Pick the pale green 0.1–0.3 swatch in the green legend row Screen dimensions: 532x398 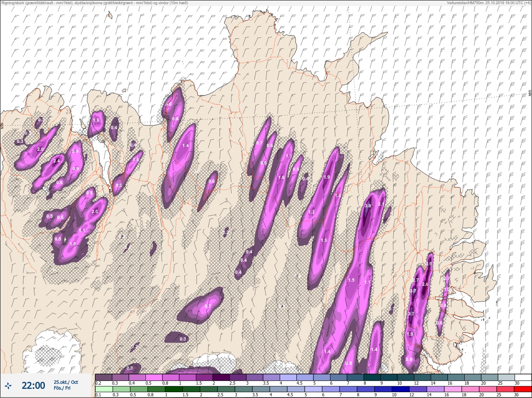click(103, 389)
